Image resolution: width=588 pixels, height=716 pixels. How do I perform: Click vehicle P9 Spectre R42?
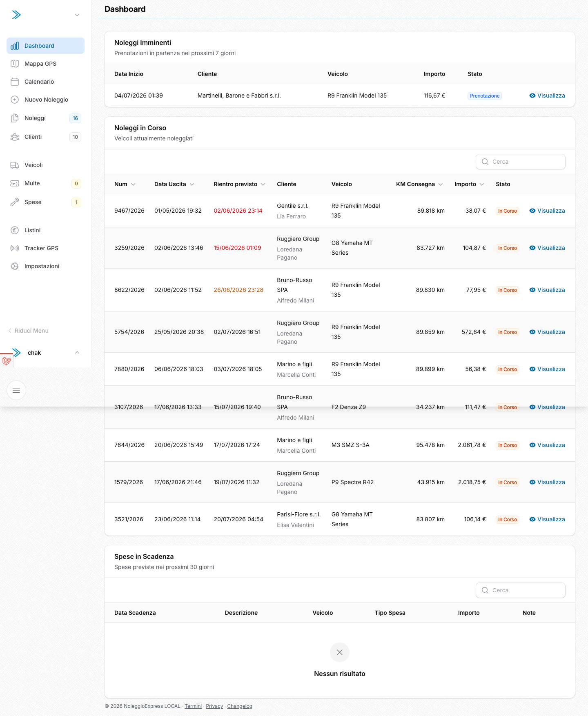point(353,482)
